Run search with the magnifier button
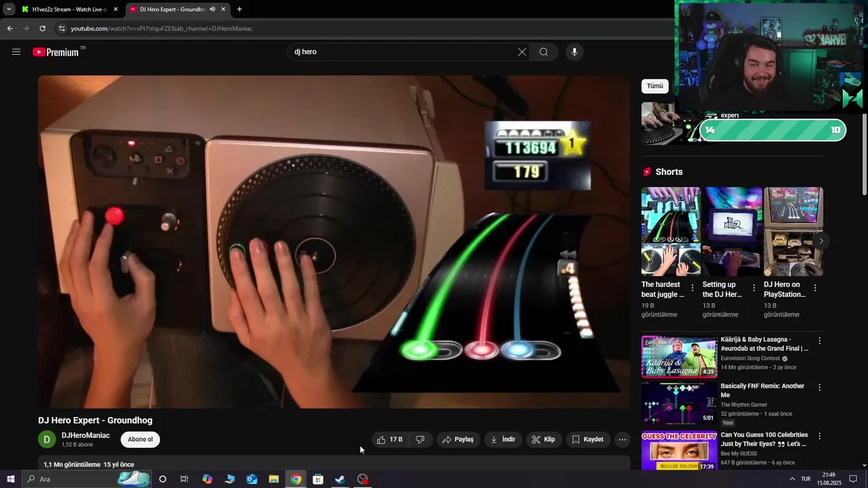This screenshot has height=488, width=868. tap(544, 52)
